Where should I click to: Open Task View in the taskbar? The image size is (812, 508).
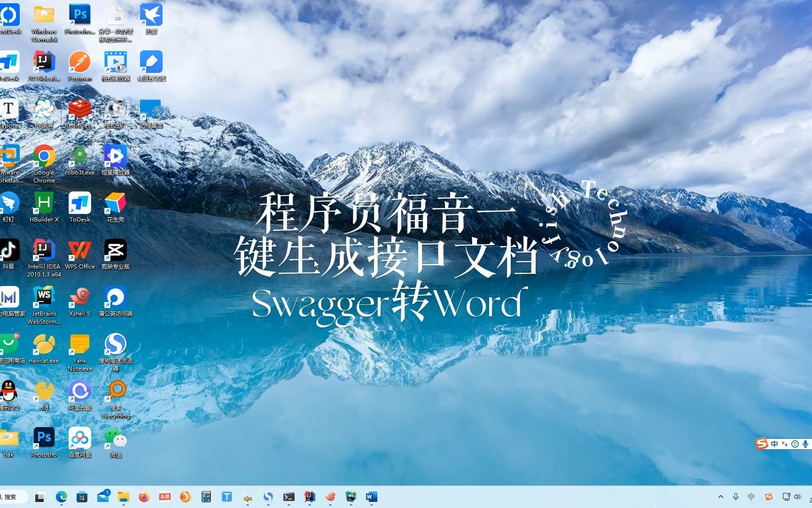click(x=40, y=497)
